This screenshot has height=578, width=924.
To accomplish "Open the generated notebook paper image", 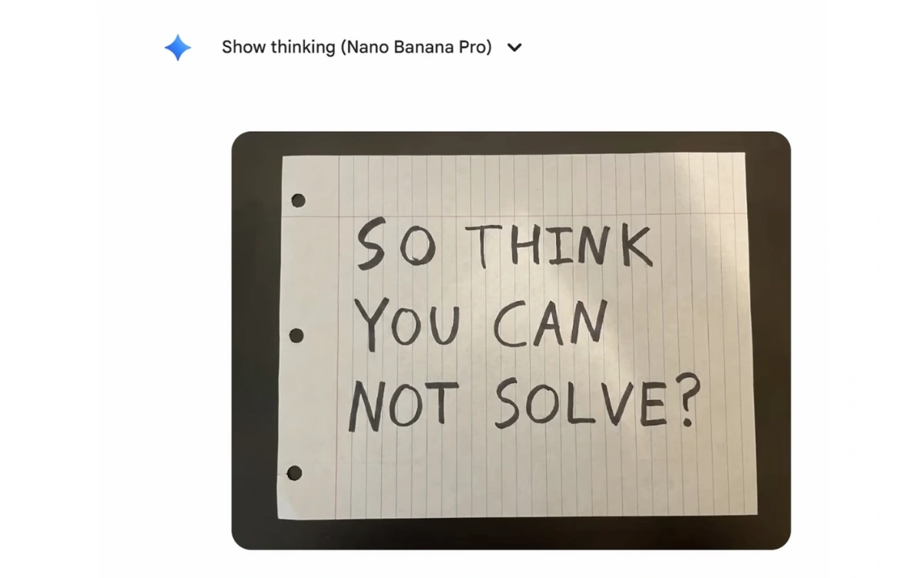I will (x=511, y=340).
